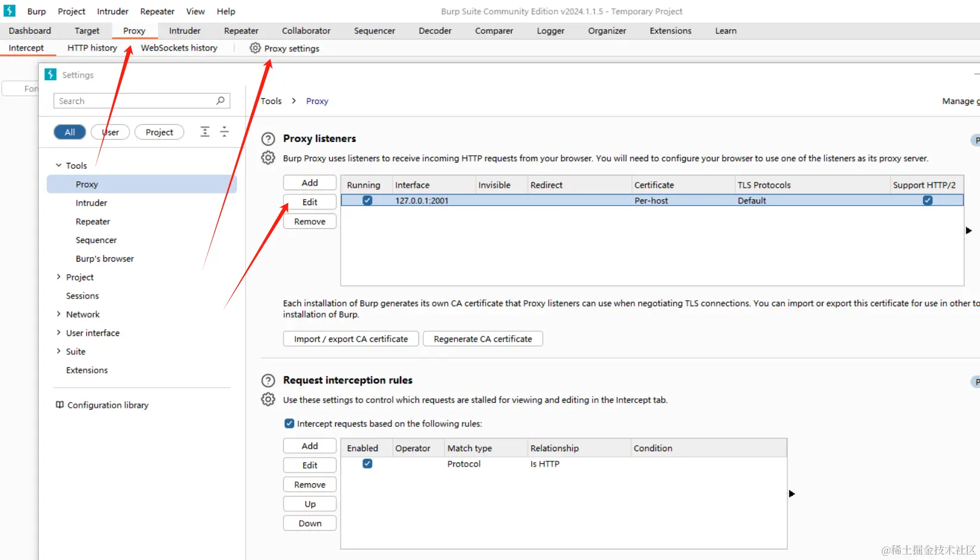This screenshot has height=560, width=980.
Task: Switch to the Collaborator tab
Action: click(x=306, y=31)
